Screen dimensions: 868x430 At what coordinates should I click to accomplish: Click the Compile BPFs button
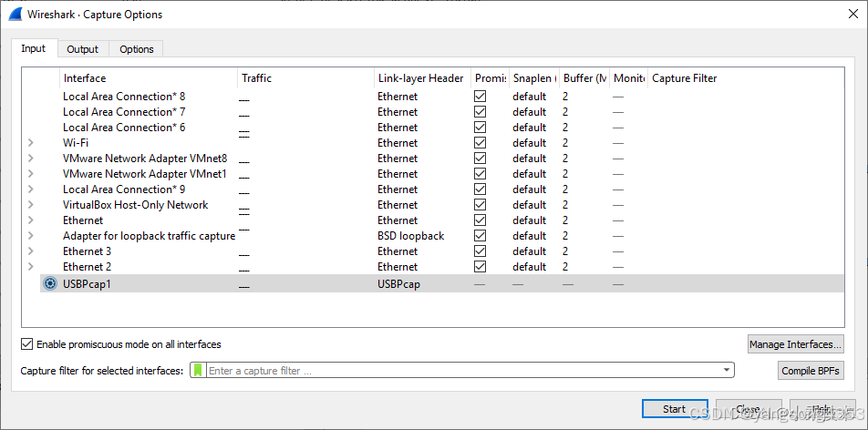811,371
